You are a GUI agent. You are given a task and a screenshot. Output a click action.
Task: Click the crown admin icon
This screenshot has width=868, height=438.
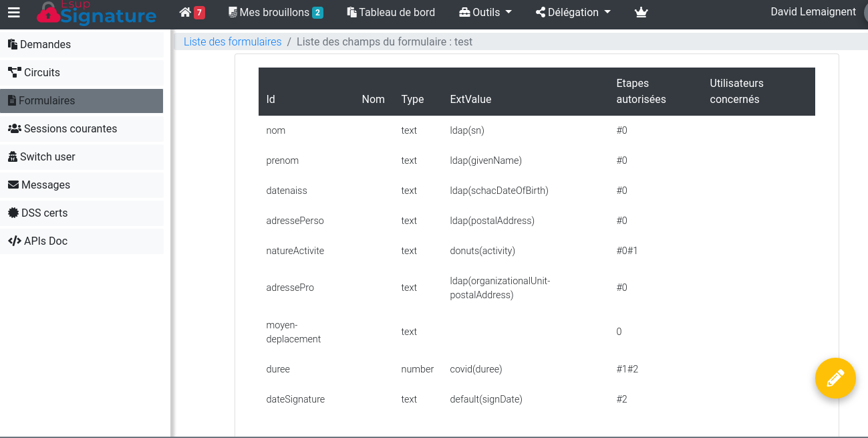[641, 12]
